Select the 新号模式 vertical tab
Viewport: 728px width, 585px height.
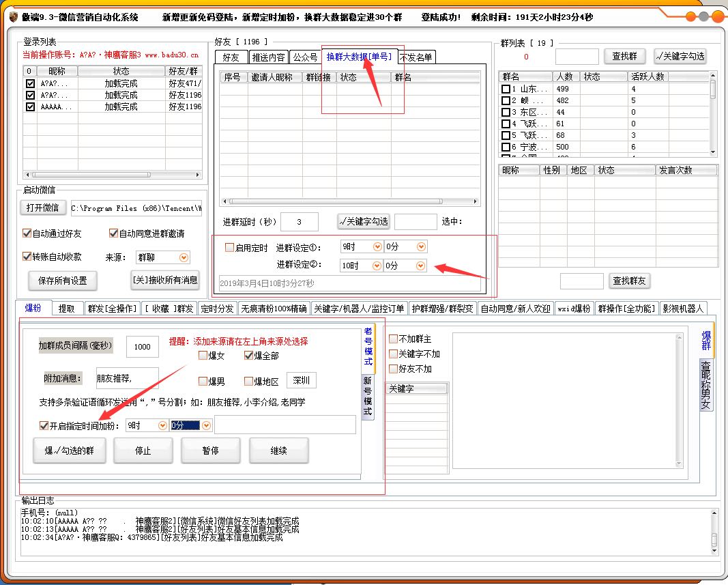[x=368, y=397]
